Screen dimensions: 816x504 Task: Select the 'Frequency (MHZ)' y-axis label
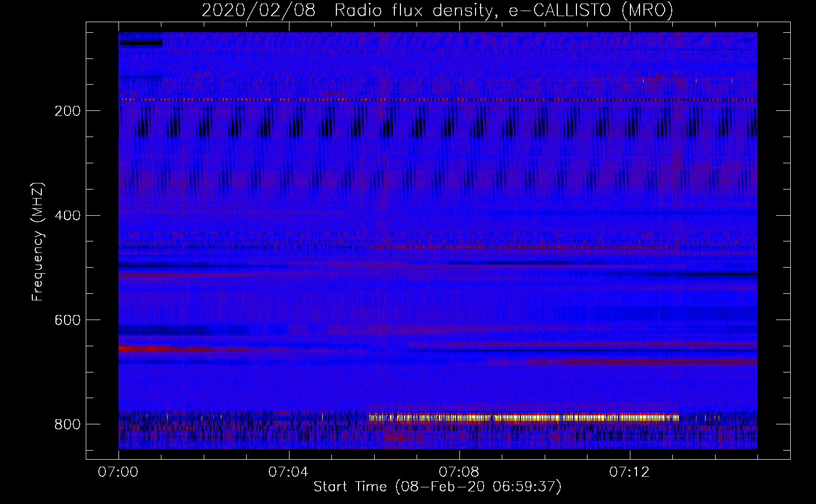37,242
